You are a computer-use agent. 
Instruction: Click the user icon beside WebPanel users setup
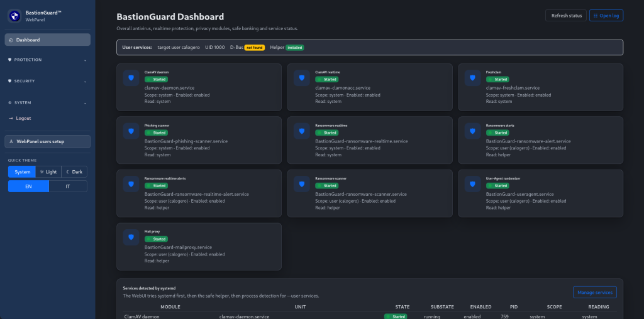(11, 141)
